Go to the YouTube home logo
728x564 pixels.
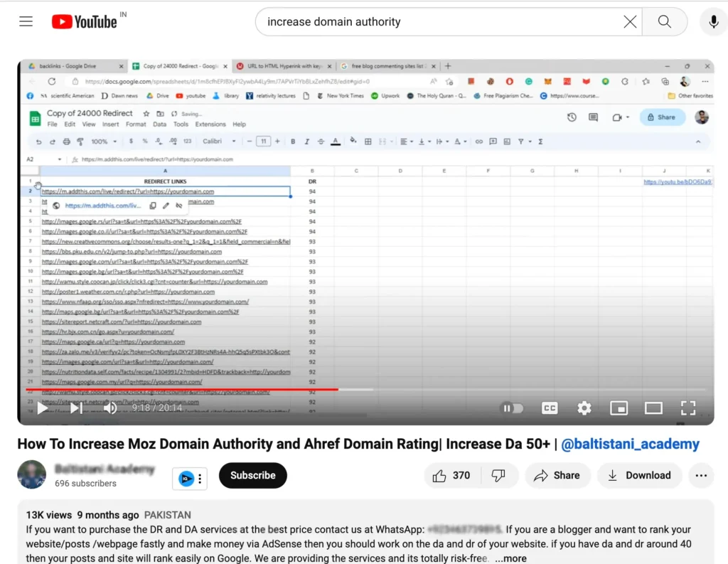(84, 21)
